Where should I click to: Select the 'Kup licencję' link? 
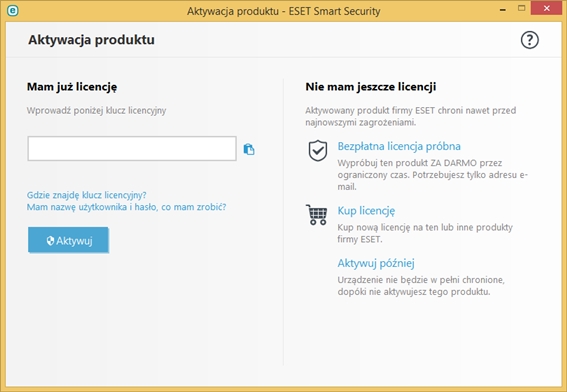click(x=366, y=210)
